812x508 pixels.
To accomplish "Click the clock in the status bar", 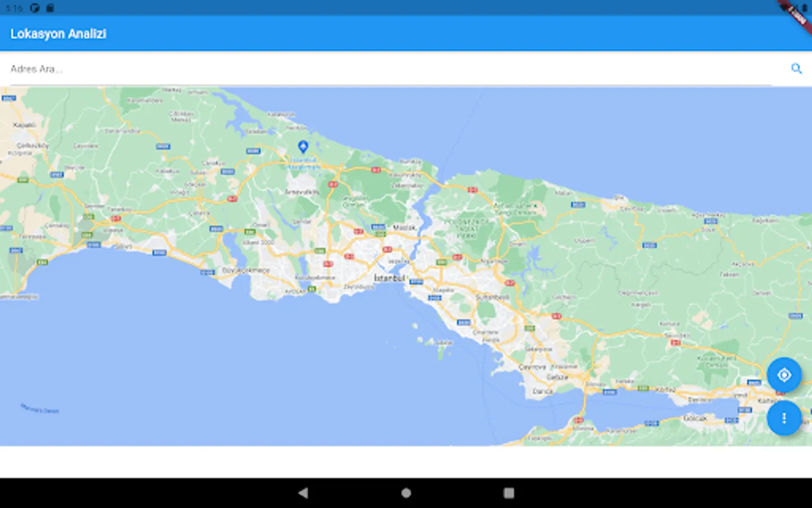I will [x=14, y=8].
